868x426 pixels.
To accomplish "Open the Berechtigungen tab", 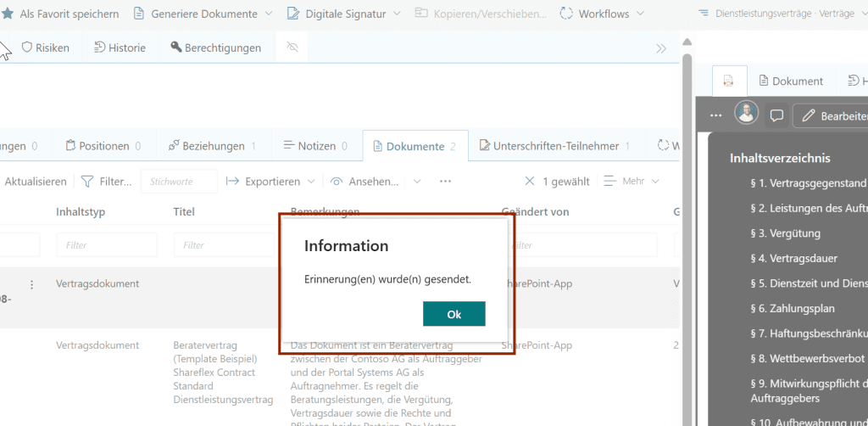I will coord(215,48).
